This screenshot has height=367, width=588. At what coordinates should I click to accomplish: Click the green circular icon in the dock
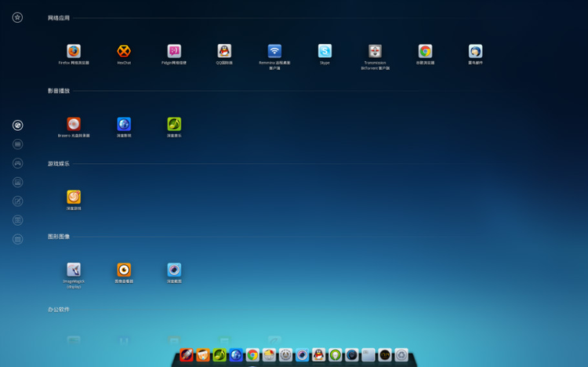pos(335,354)
